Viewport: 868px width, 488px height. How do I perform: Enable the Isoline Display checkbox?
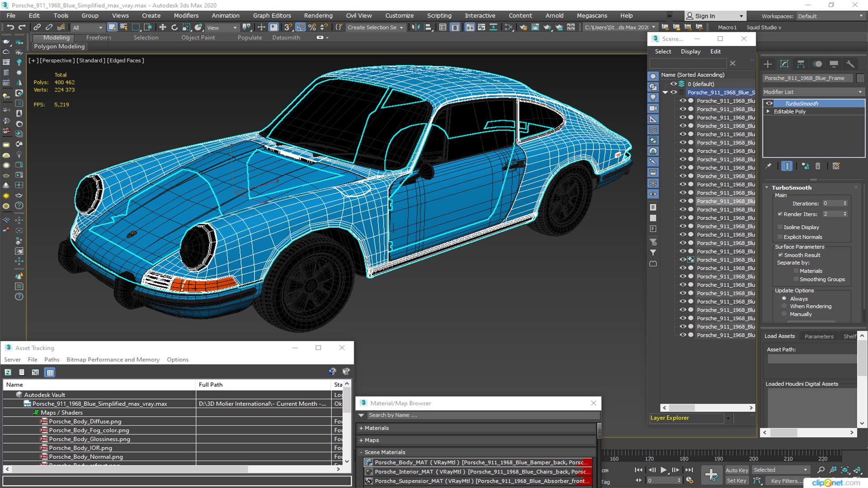[780, 227]
